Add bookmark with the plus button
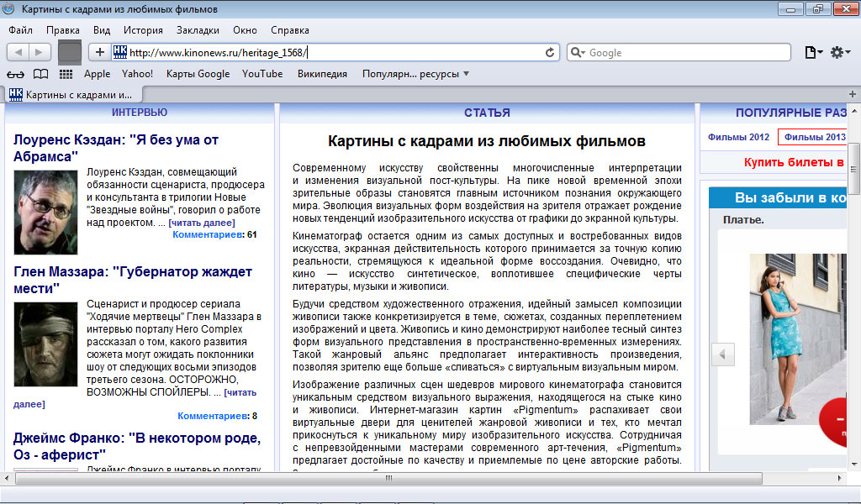This screenshot has width=861, height=504. (x=99, y=52)
